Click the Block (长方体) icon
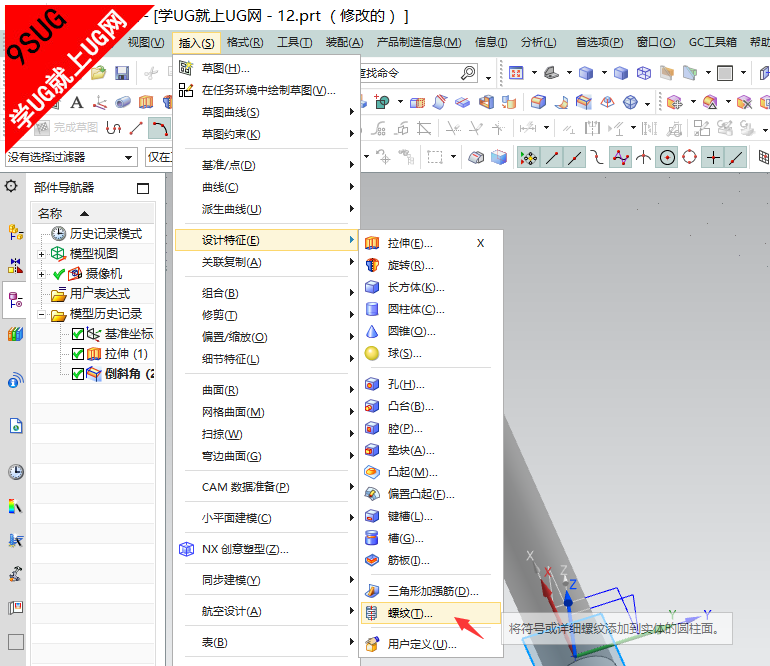Screen dimensions: 770x666 (372, 287)
